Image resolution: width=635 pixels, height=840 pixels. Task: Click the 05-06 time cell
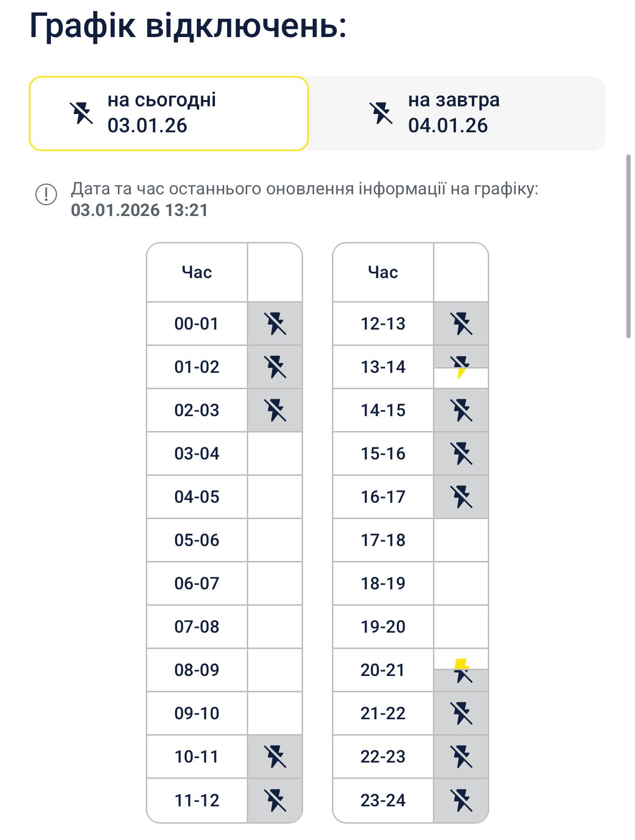point(197,540)
